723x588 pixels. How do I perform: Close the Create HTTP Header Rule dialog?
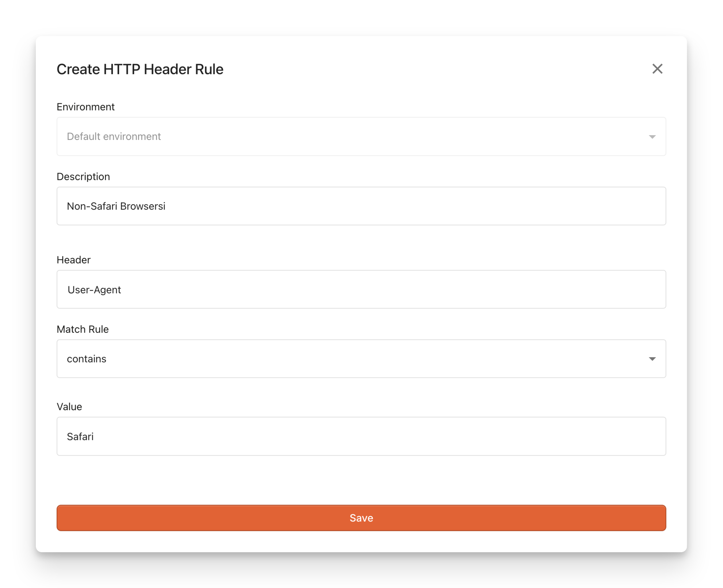[657, 69]
